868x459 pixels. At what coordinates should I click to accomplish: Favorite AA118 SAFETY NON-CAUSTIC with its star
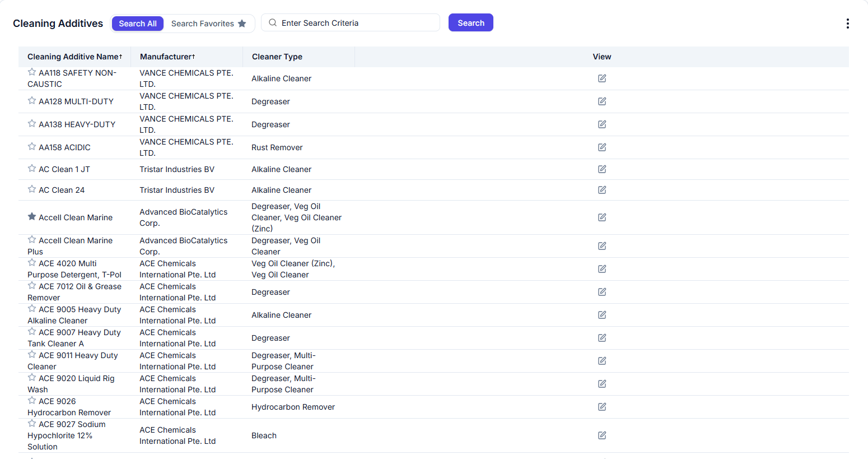(32, 72)
